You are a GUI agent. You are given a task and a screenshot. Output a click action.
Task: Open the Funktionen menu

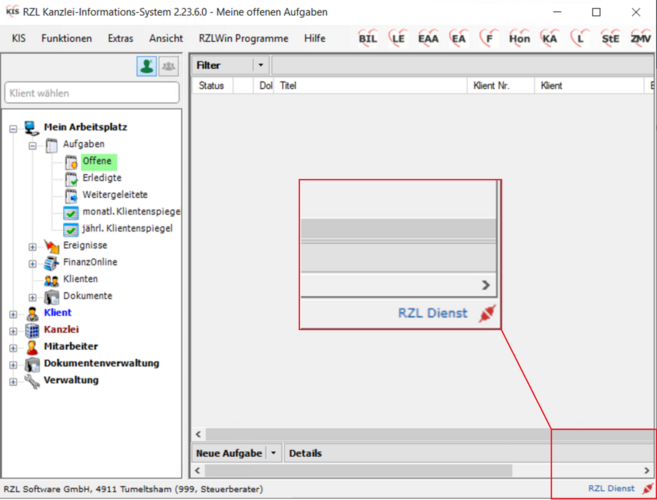coord(67,38)
